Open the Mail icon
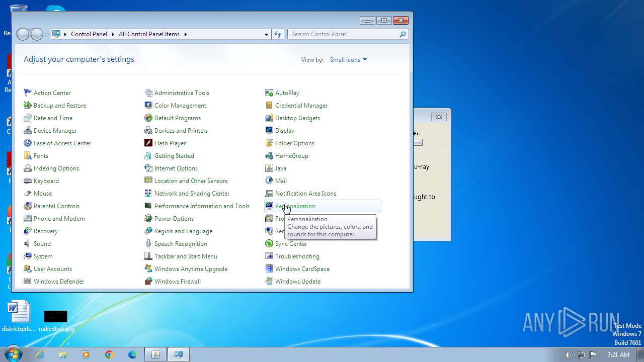The height and width of the screenshot is (362, 644). point(269,180)
